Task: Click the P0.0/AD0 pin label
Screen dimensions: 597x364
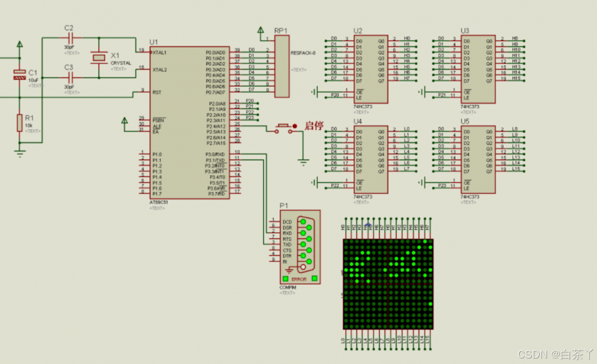Action: [216, 52]
